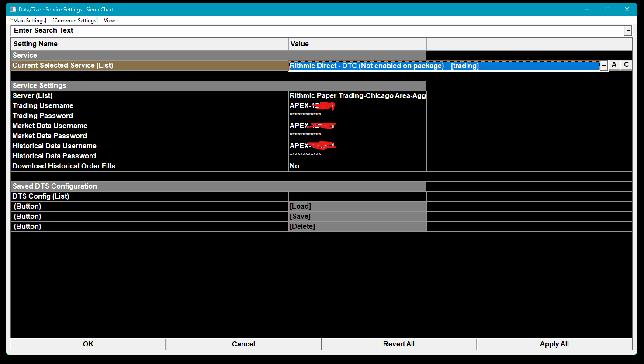644x364 pixels.
Task: Click the A button beside service list
Action: pos(614,65)
